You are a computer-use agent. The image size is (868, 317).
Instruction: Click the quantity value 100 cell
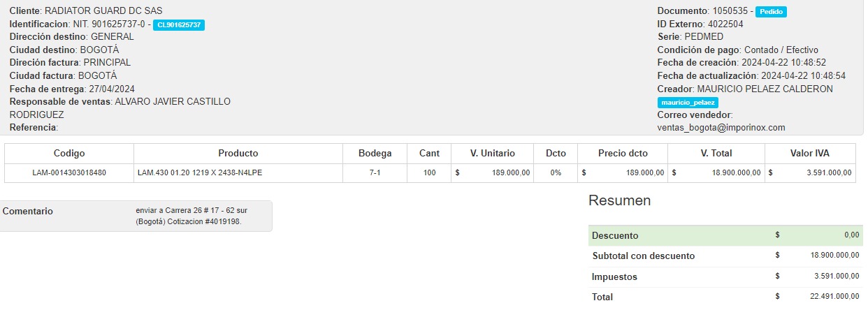pos(429,173)
